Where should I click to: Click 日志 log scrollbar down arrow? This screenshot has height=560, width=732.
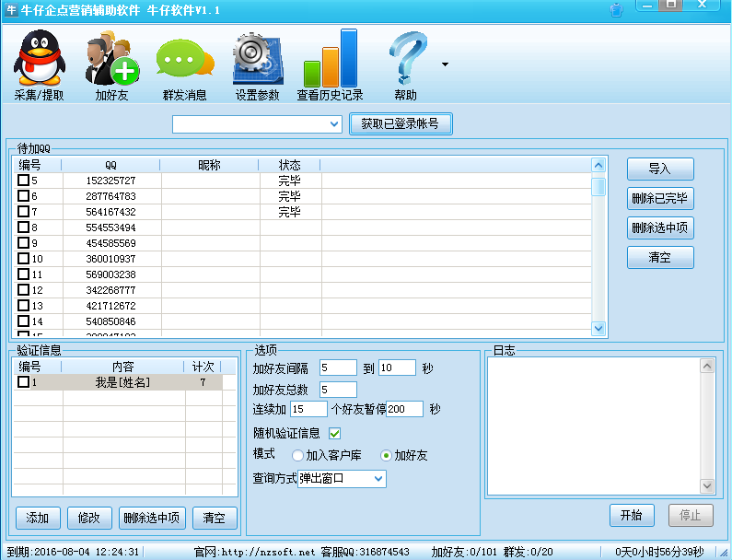coord(707,486)
